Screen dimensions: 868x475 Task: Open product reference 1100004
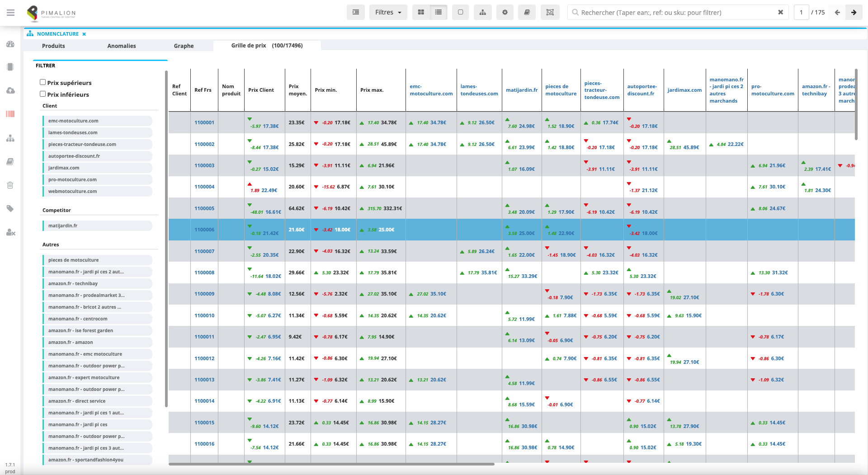pyautogui.click(x=204, y=187)
